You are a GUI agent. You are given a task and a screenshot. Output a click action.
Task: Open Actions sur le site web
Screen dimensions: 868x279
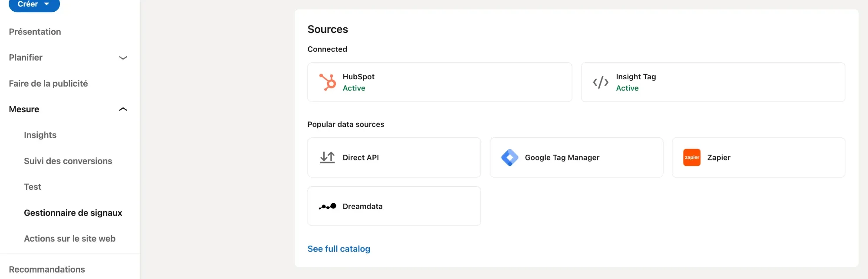pos(69,239)
